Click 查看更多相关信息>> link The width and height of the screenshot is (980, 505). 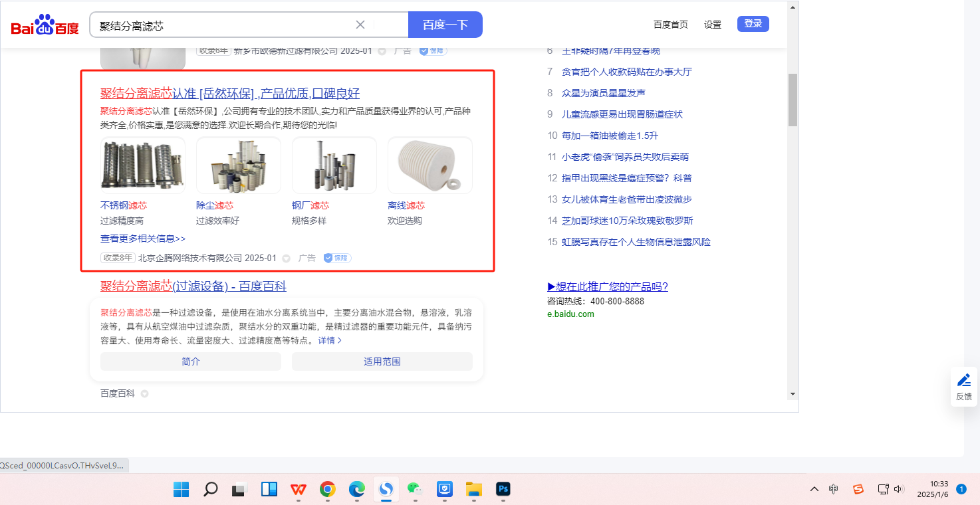[x=143, y=239]
